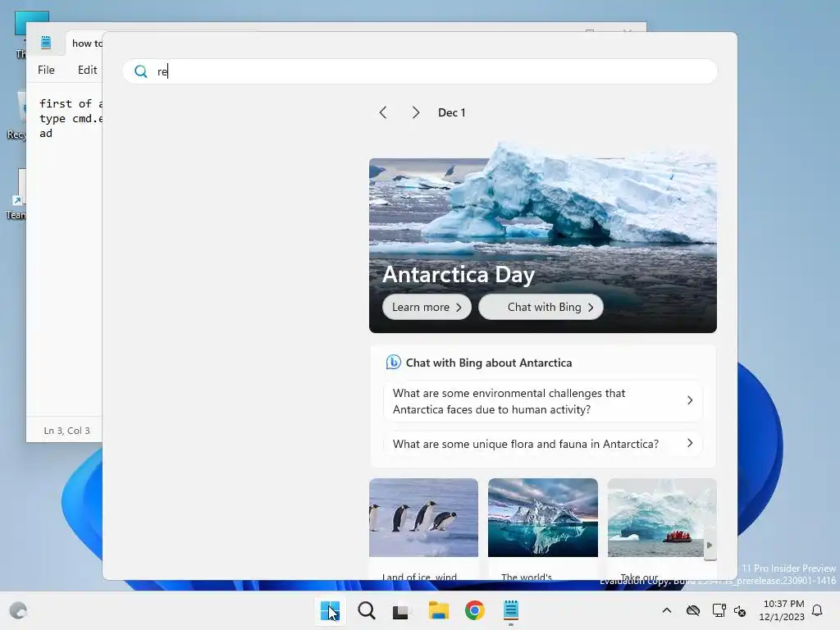Expand chevron for flora and fauna question
The width and height of the screenshot is (840, 630).
coord(689,443)
